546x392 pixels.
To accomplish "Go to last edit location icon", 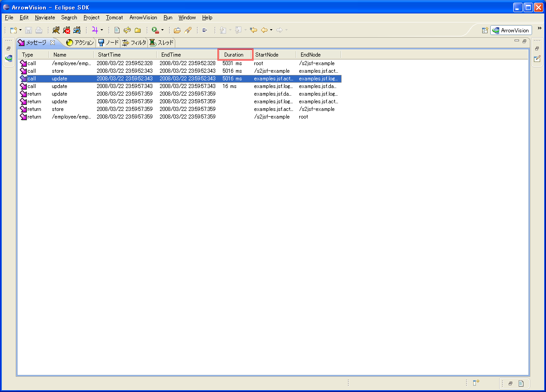I will coord(253,30).
